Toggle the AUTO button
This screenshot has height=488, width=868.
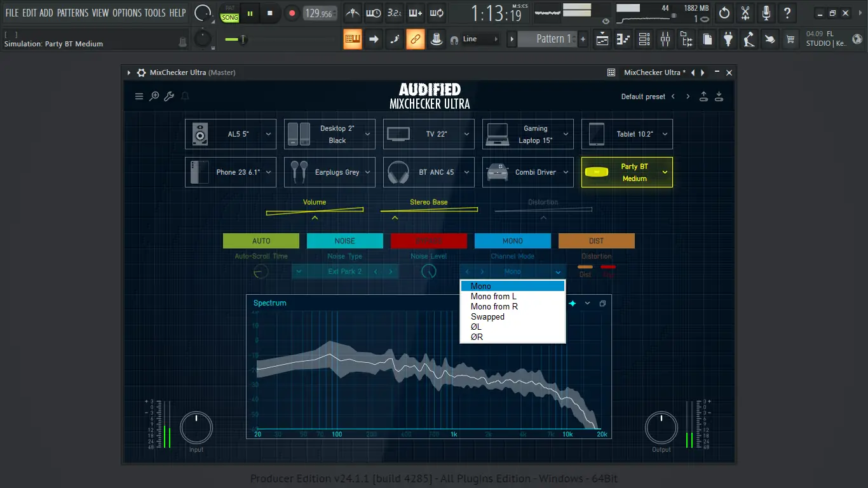coord(261,241)
